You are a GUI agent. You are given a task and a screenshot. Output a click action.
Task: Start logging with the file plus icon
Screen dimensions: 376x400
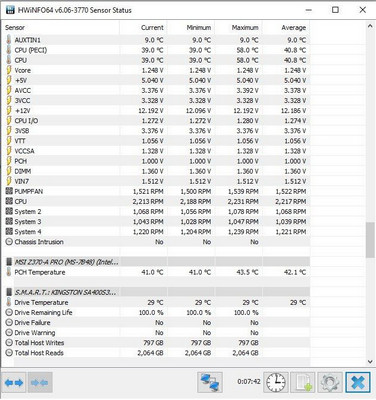pos(303,382)
